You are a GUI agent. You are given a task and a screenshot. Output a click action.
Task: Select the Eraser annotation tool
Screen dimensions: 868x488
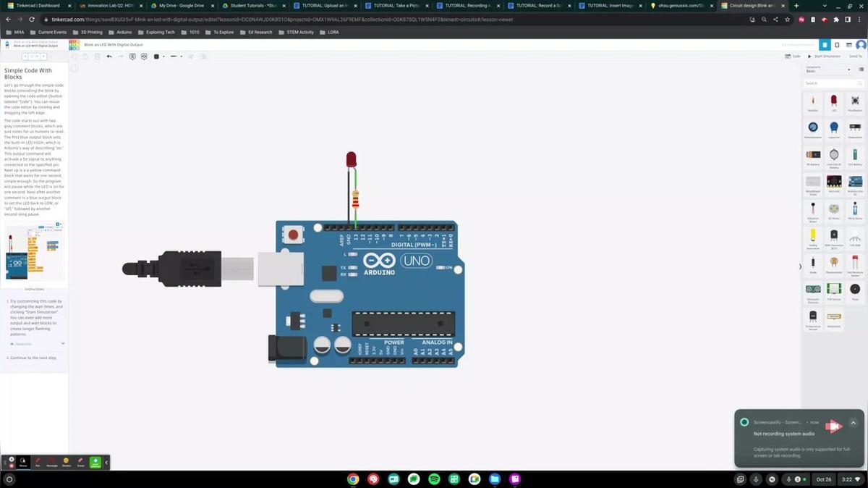(x=80, y=462)
